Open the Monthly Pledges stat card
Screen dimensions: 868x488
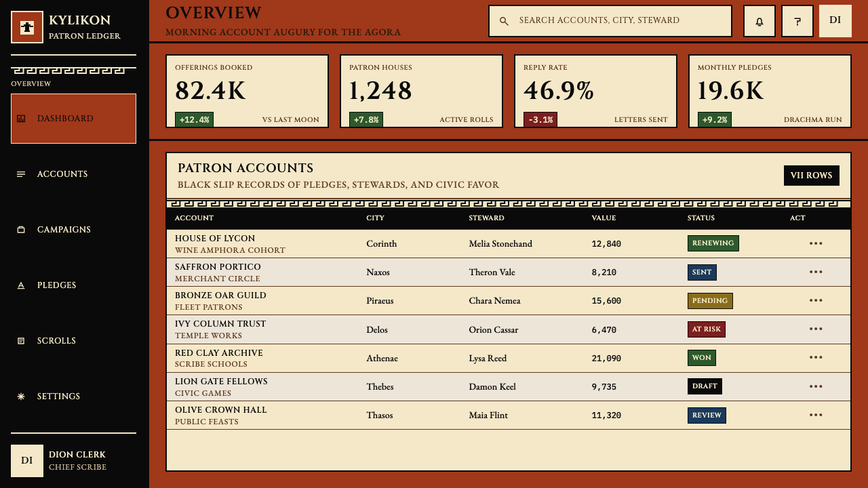click(770, 91)
